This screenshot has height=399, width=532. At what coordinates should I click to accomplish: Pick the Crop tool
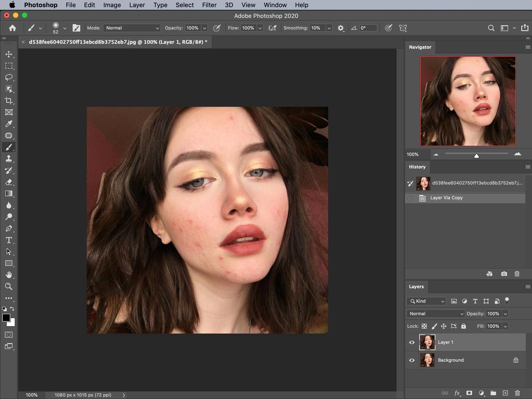[8, 101]
